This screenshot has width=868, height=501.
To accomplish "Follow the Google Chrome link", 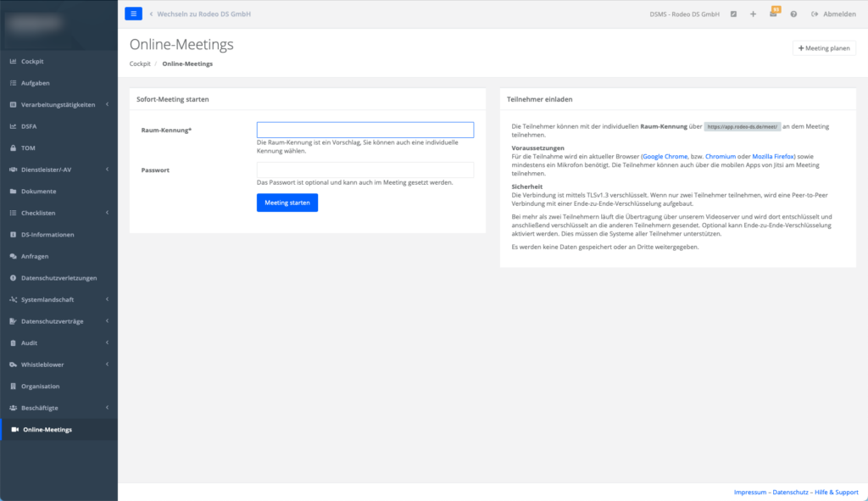I will (665, 157).
